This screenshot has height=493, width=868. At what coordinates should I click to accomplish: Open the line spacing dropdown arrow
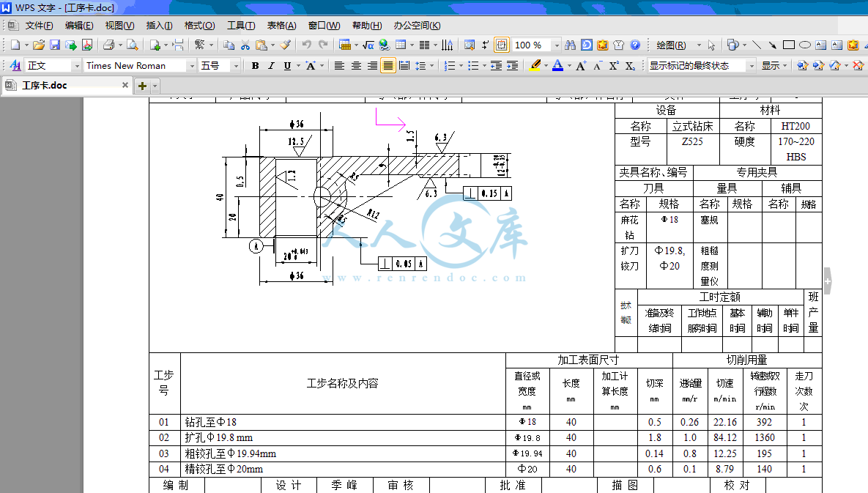click(431, 65)
